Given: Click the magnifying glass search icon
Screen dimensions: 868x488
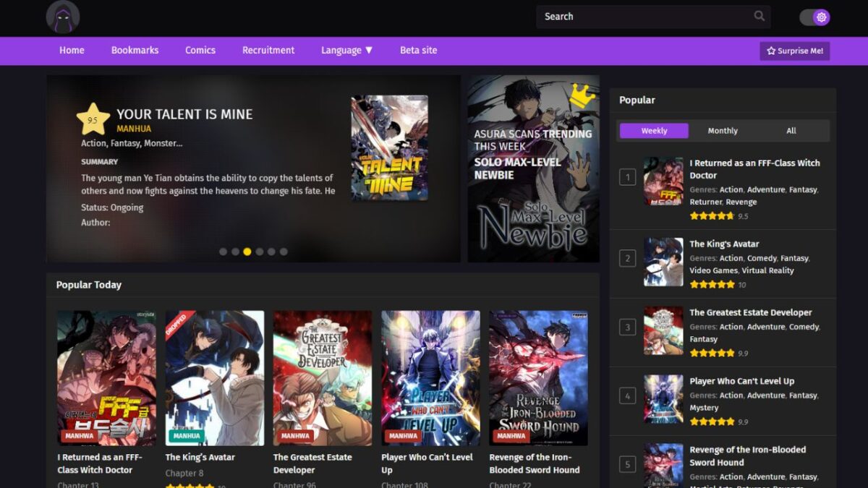Looking at the screenshot, I should 759,16.
